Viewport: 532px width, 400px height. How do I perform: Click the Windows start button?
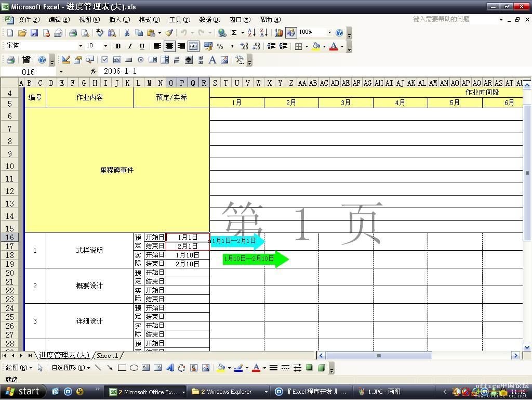click(22, 392)
